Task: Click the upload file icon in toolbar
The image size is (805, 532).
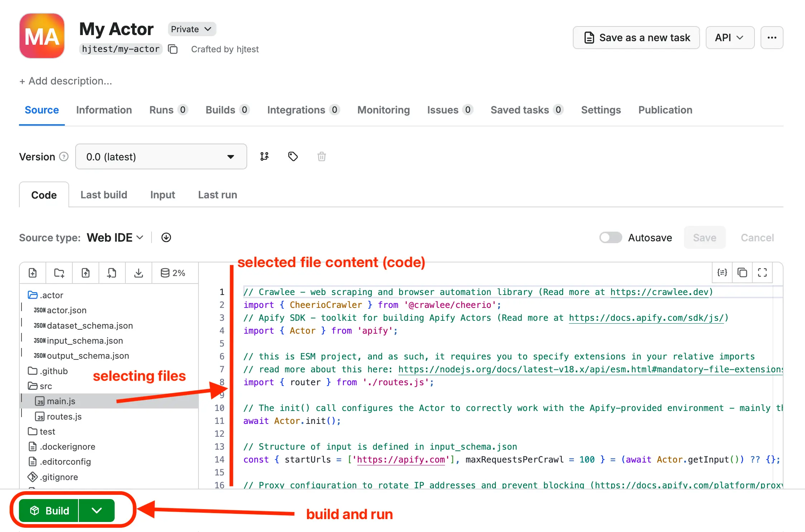Action: coord(86,273)
